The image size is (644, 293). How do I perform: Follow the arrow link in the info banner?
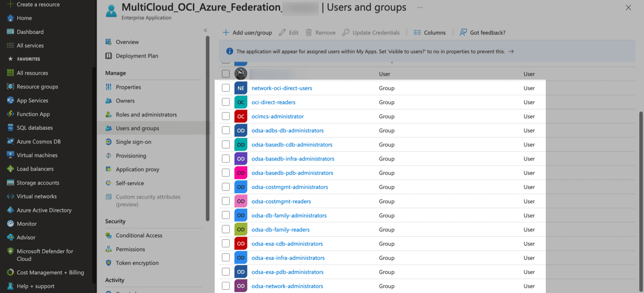click(511, 52)
